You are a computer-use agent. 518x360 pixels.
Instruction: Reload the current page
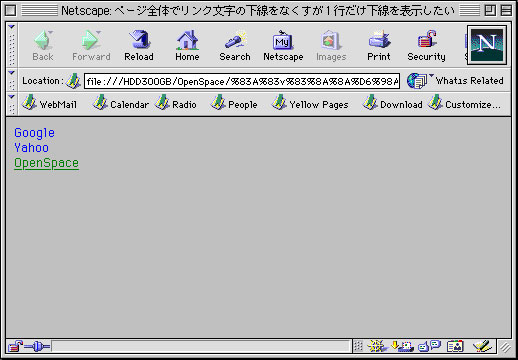139,45
